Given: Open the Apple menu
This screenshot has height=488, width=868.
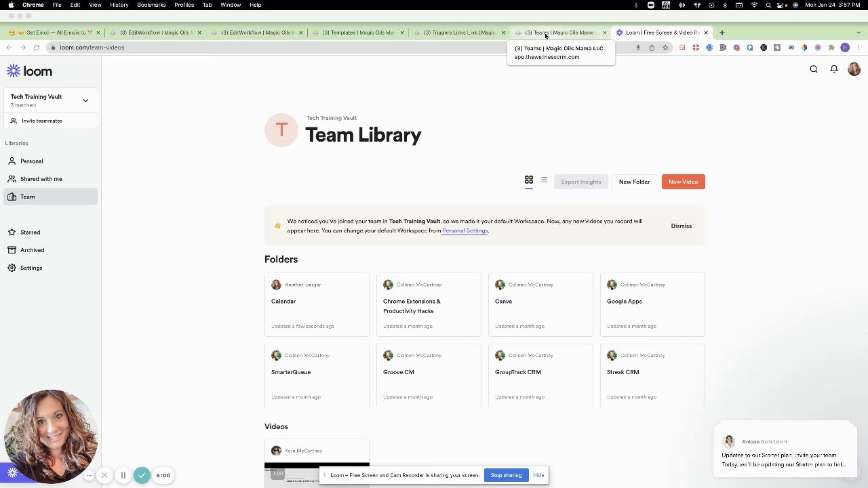Looking at the screenshot, I should (x=11, y=5).
